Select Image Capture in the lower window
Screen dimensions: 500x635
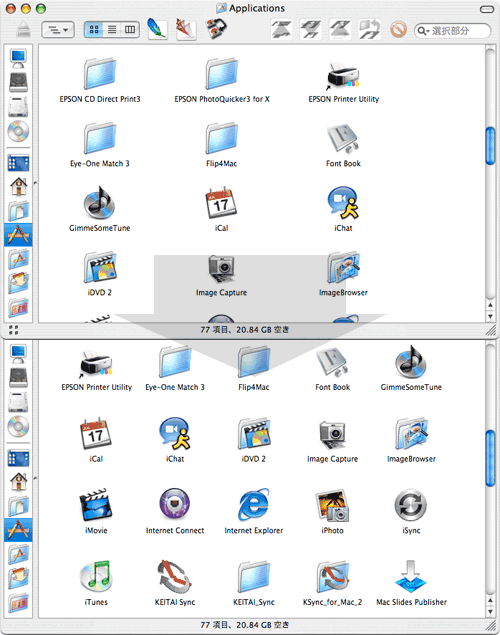click(x=332, y=434)
